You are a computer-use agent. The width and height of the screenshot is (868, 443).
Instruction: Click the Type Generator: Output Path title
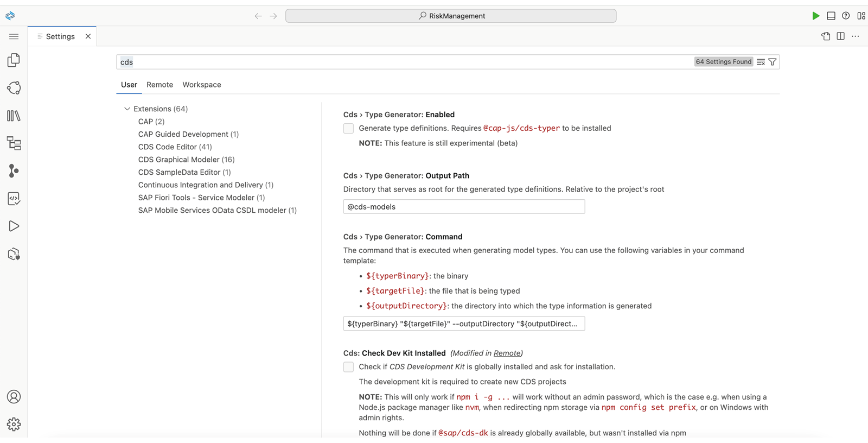[x=406, y=176]
